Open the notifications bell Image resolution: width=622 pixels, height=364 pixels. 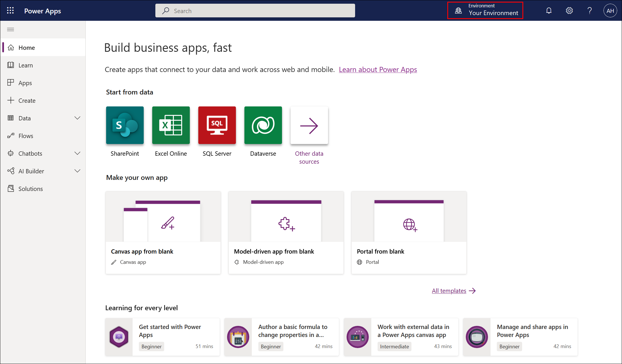tap(549, 11)
